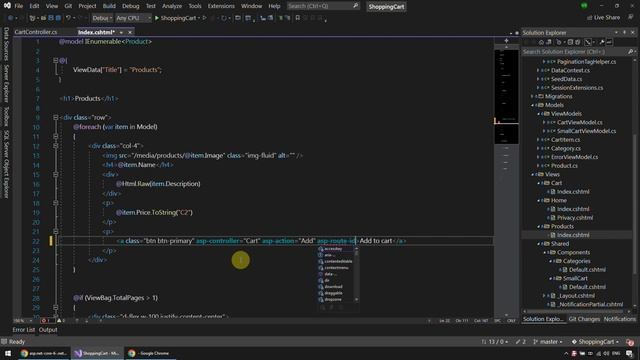Open Any CPU platform dropdown
The image size is (640, 360).
point(133,18)
